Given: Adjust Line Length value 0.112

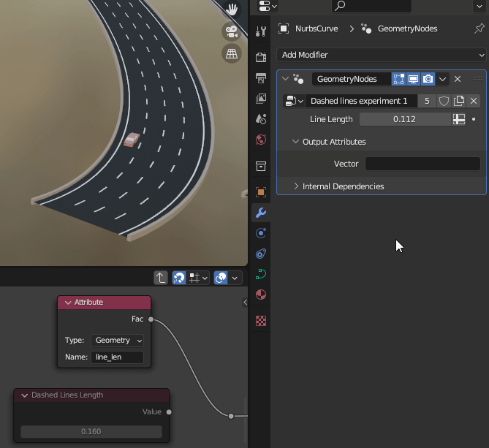Looking at the screenshot, I should pos(405,119).
